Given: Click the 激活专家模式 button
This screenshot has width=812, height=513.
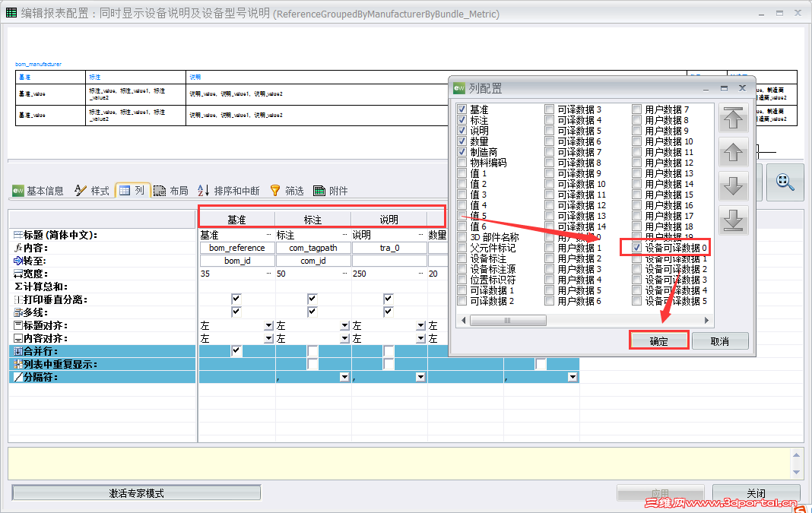Looking at the screenshot, I should [137, 492].
